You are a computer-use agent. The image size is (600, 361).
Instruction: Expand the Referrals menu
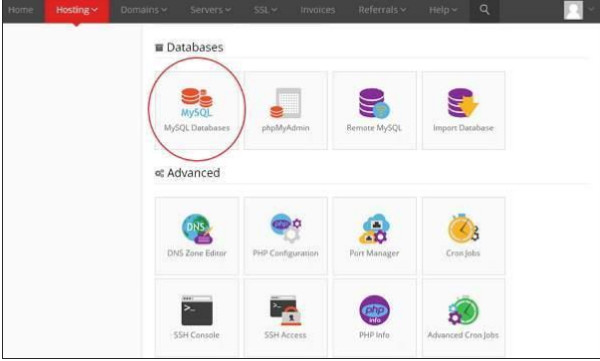click(382, 10)
